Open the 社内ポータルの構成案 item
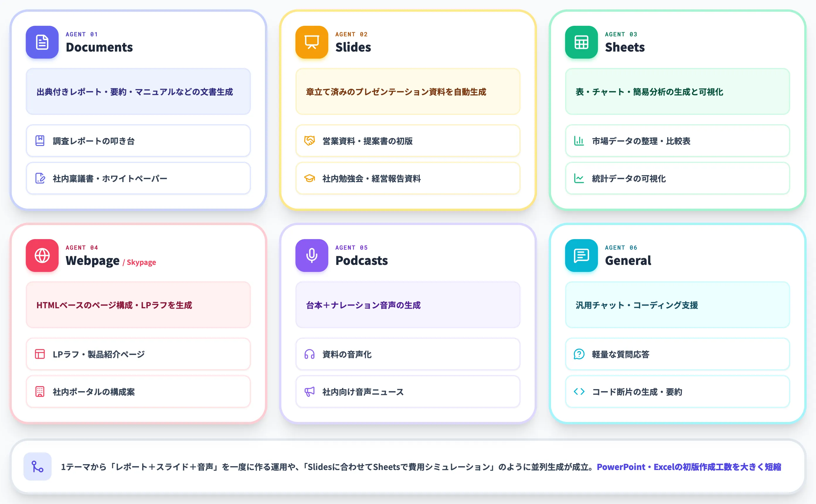The height and width of the screenshot is (504, 816). point(138,392)
